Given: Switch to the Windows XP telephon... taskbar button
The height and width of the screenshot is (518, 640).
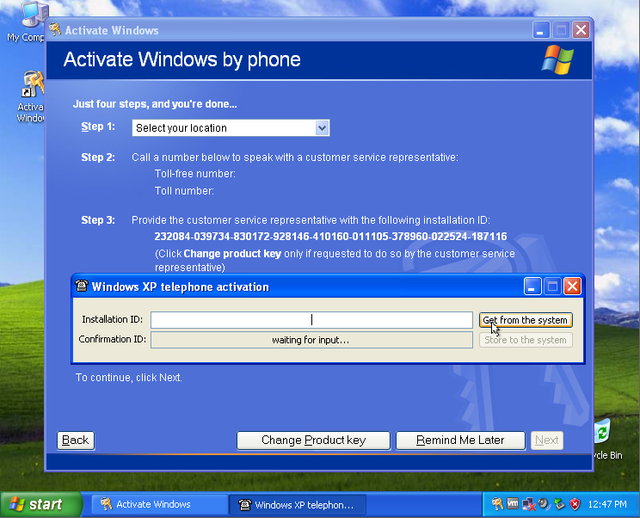Looking at the screenshot, I should click(x=298, y=505).
